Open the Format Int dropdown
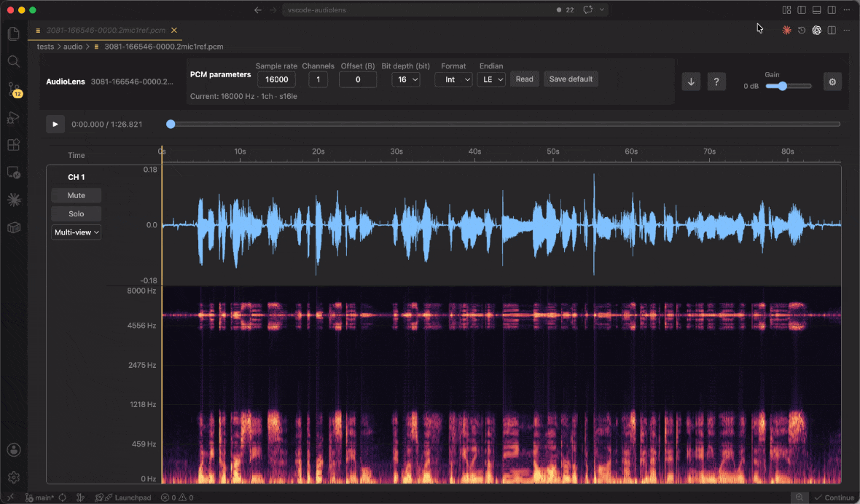 [453, 79]
